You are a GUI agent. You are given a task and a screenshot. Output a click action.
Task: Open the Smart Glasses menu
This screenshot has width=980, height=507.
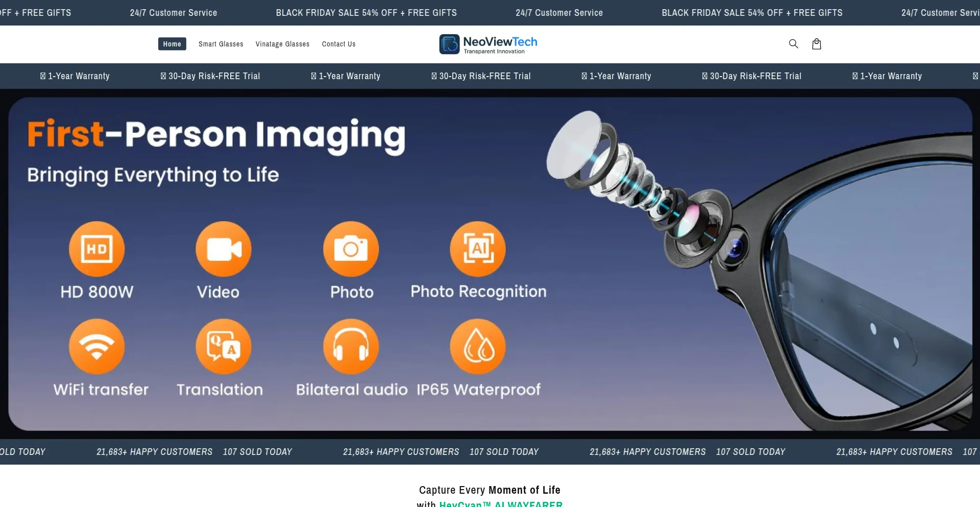[x=220, y=44]
